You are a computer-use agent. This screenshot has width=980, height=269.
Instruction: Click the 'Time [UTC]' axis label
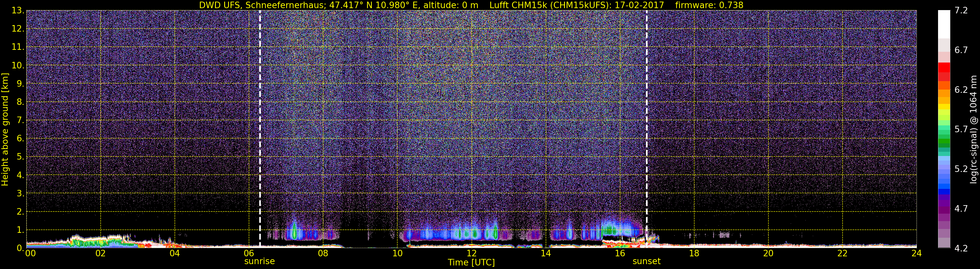[471, 262]
